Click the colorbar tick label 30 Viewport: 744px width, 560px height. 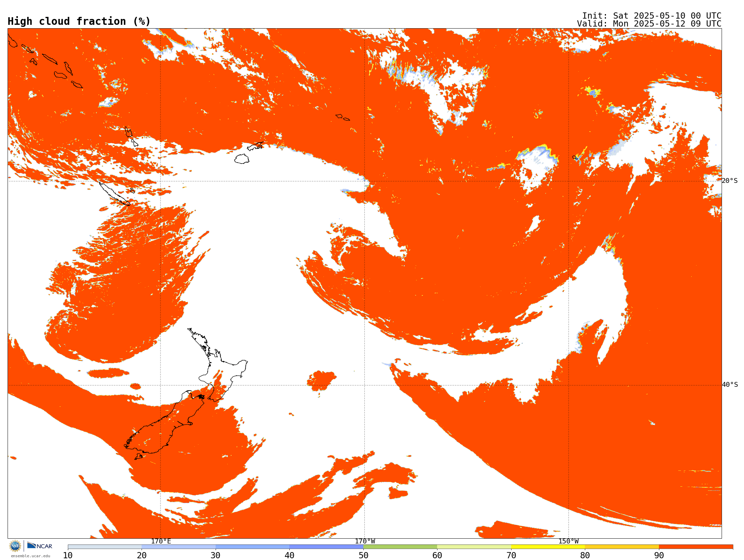(216, 556)
